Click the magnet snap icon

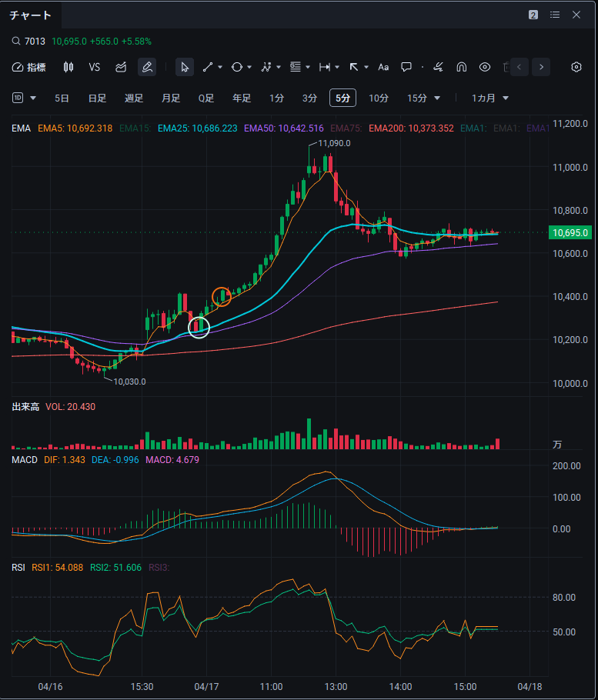[x=462, y=67]
